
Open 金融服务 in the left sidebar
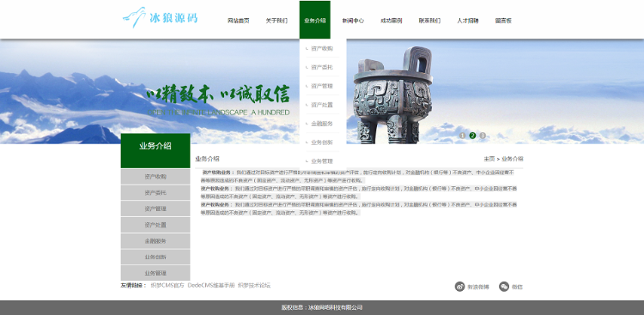155,241
